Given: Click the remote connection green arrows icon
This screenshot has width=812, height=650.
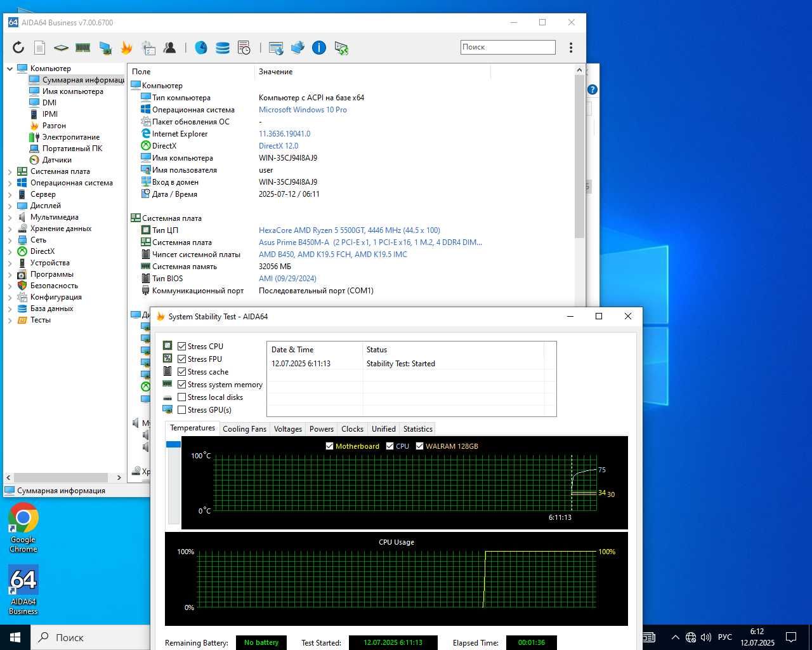Looking at the screenshot, I should point(341,48).
